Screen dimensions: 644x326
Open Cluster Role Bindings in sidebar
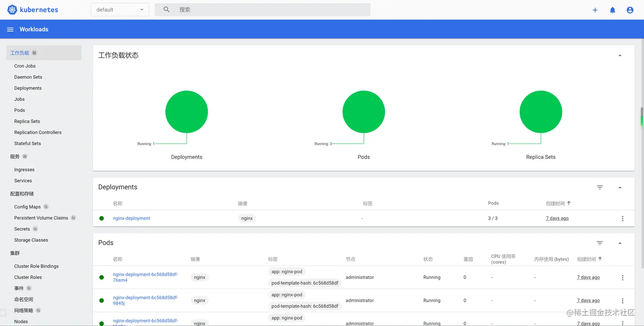pyautogui.click(x=36, y=266)
